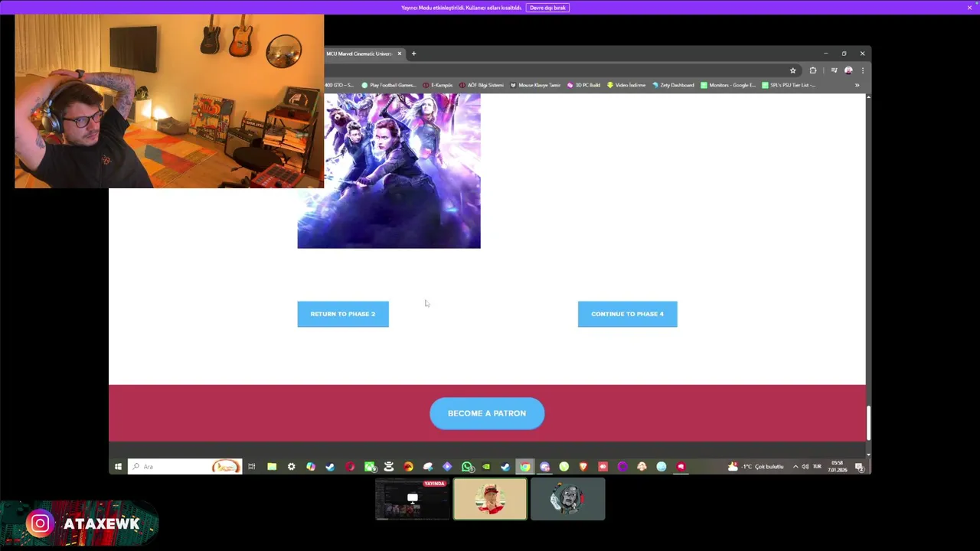The height and width of the screenshot is (551, 980).
Task: Bookmark this page with the star icon
Action: (792, 70)
